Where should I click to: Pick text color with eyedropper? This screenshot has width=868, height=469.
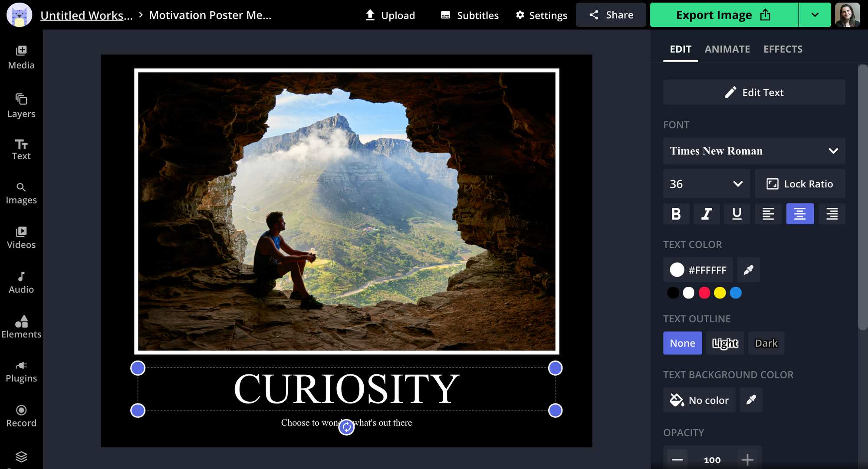748,270
